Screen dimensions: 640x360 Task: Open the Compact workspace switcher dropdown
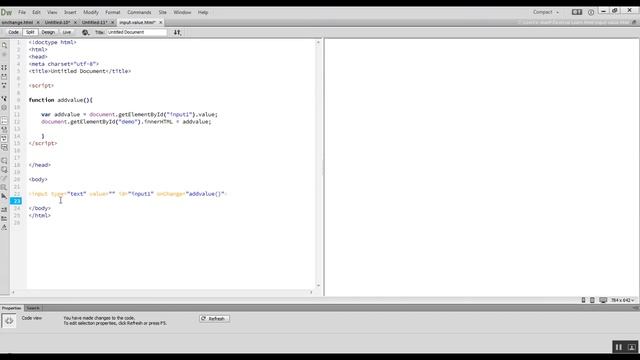point(546,12)
